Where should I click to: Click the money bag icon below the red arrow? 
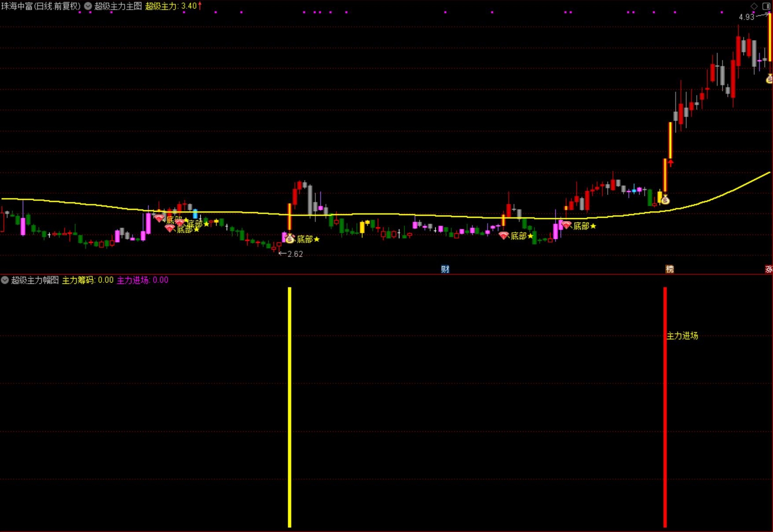coord(665,200)
